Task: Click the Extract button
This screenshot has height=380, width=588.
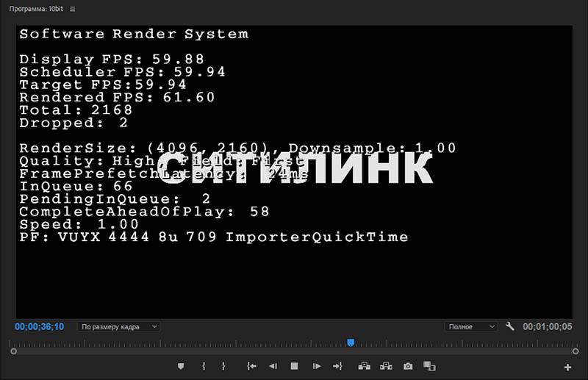Action: click(x=386, y=366)
